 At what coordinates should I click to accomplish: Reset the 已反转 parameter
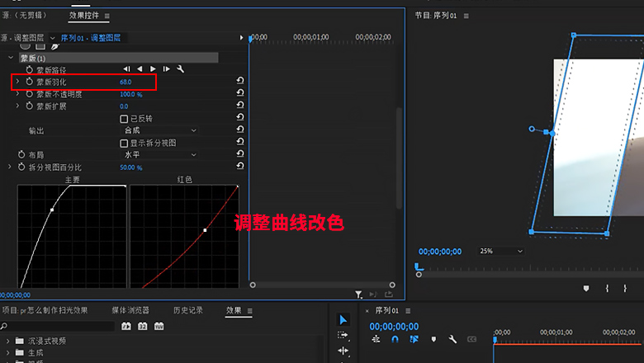240,117
